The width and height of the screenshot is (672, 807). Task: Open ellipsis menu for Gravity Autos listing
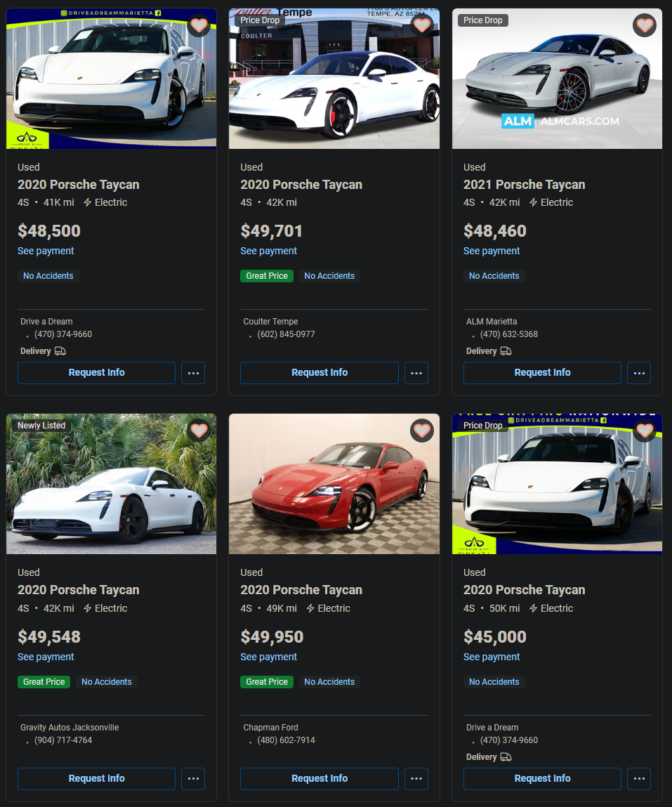click(x=194, y=779)
